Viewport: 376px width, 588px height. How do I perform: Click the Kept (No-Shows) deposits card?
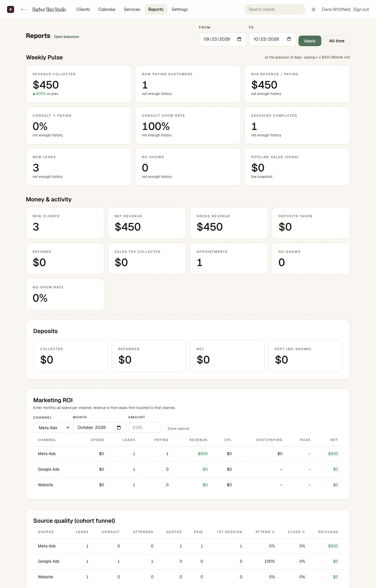pos(305,356)
